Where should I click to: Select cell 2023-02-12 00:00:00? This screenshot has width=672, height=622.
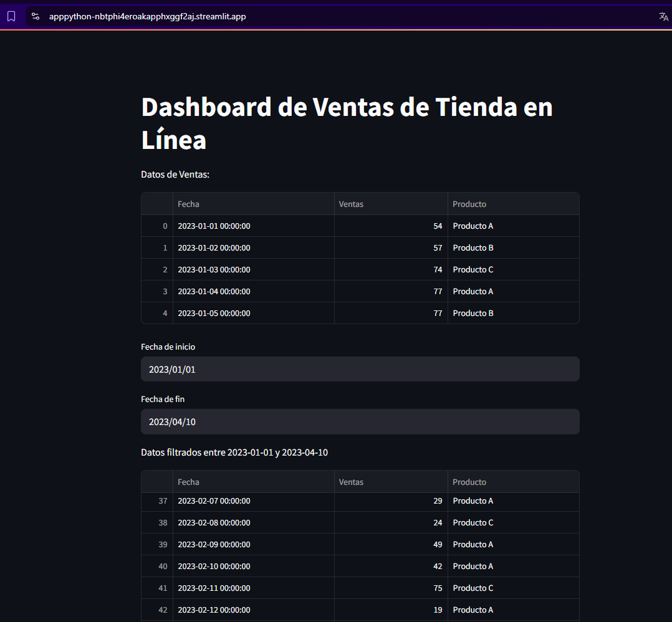pos(253,610)
